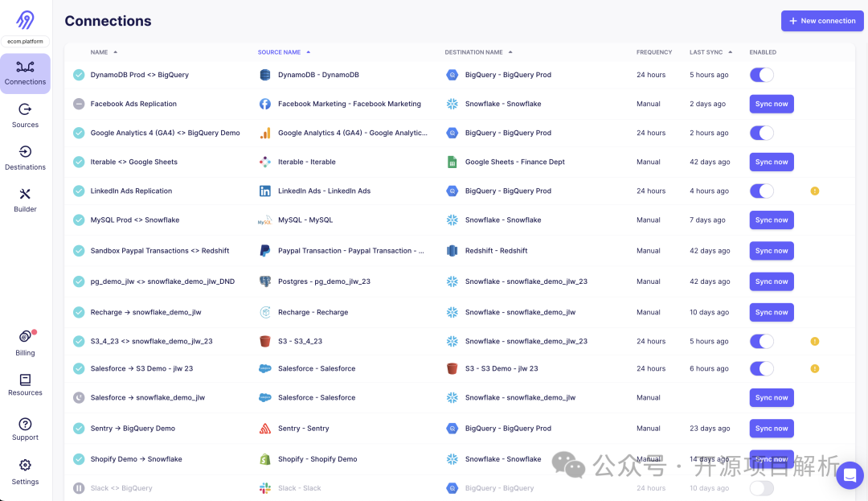The image size is (868, 501).
Task: Open the Builder tool in sidebar
Action: coord(25,199)
